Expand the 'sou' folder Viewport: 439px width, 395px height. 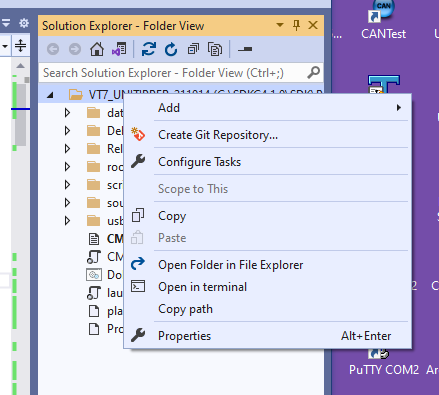[67, 202]
